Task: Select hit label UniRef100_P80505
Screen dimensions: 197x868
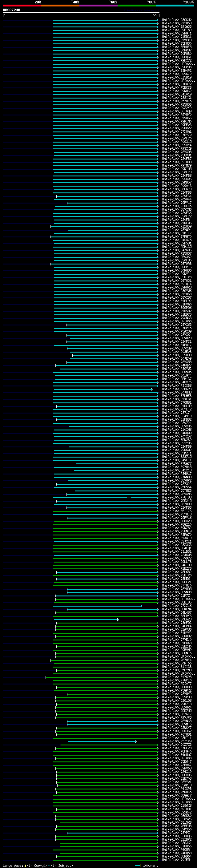Action: pos(177,372)
